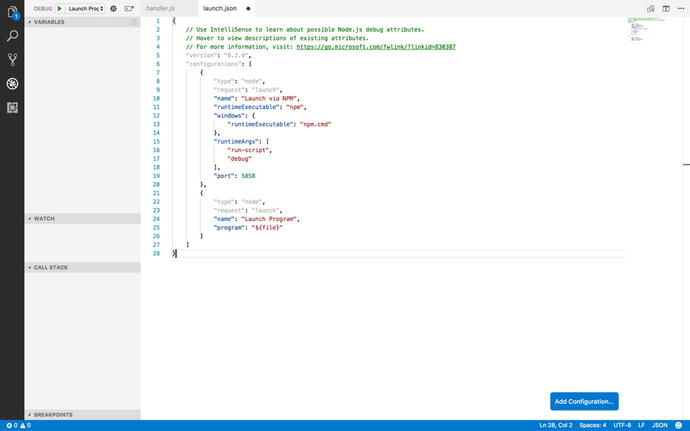Click the "npm.cmd" string value
The height and width of the screenshot is (431, 690).
(x=315, y=124)
